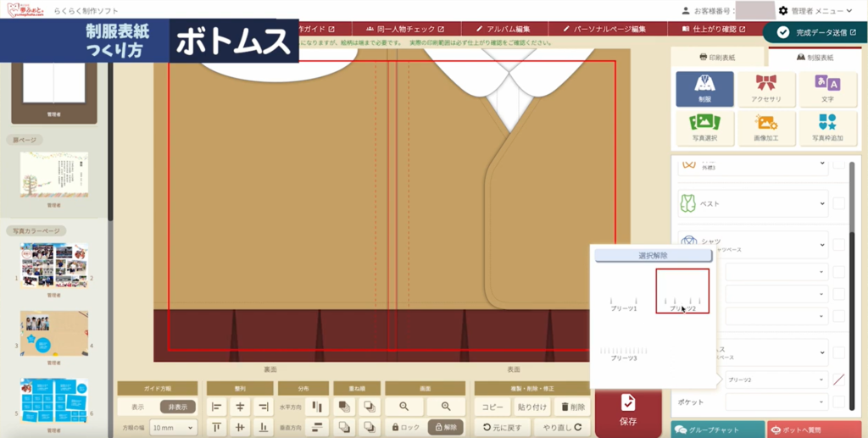Click the 写真枠追加 add photo frame icon
868x438 pixels.
coord(827,127)
